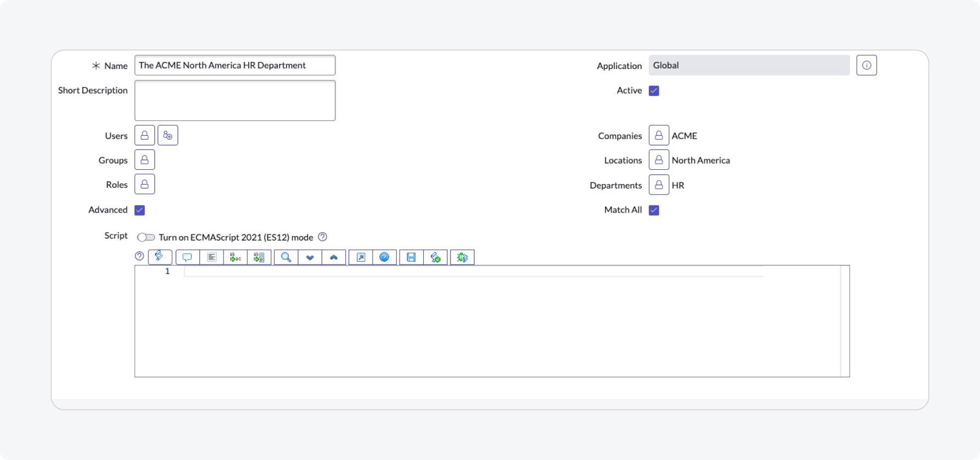Image resolution: width=980 pixels, height=460 pixels.
Task: Click the help icon beside ES12 mode label
Action: coord(323,237)
